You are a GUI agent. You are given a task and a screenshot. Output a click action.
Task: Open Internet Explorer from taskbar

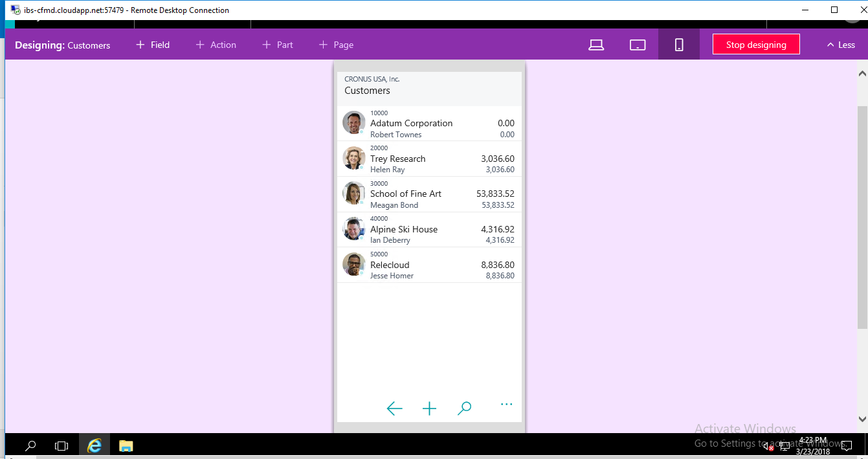point(95,445)
